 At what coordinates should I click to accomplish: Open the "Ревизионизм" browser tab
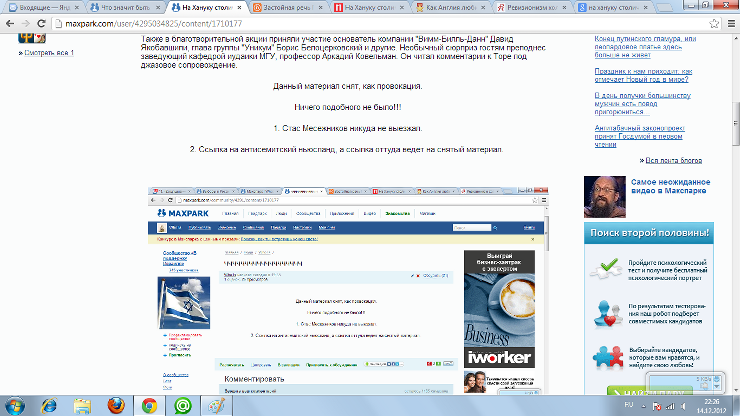tap(520, 8)
